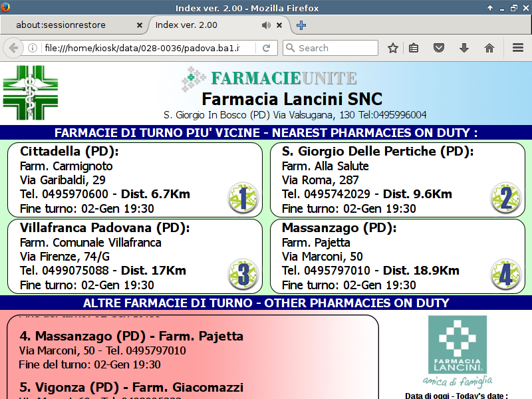Save page to Pocket
This screenshot has width=532, height=399.
(439, 48)
